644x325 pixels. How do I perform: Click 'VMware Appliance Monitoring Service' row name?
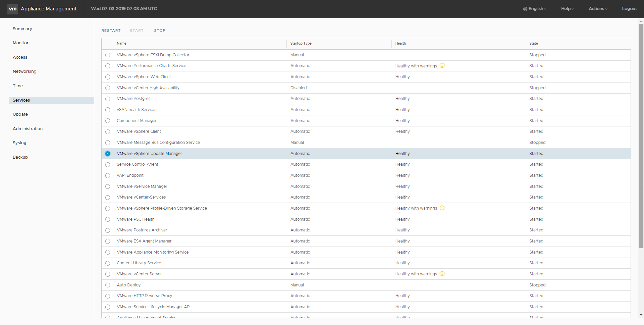[x=153, y=252]
